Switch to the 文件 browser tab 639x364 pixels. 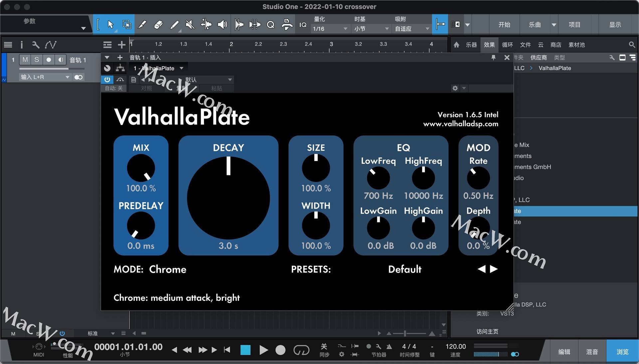[x=525, y=45]
